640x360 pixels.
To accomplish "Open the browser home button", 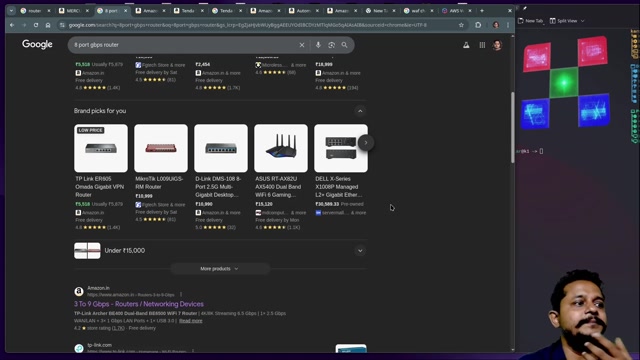I will (48, 25).
